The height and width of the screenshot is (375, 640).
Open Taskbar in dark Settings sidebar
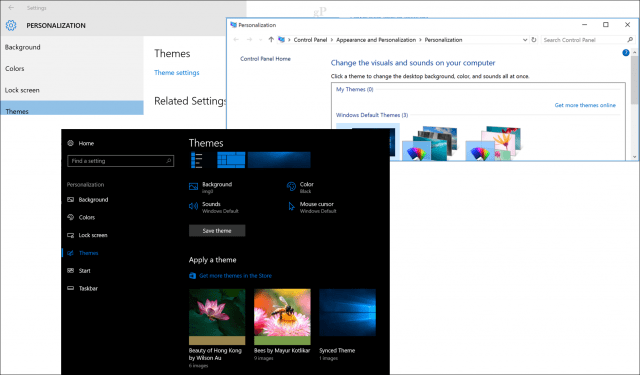point(82,288)
